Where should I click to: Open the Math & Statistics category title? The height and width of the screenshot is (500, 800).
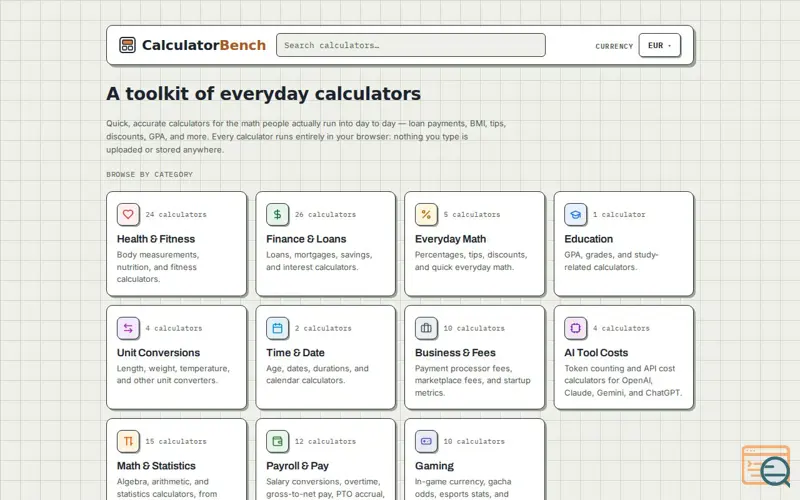[156, 466]
